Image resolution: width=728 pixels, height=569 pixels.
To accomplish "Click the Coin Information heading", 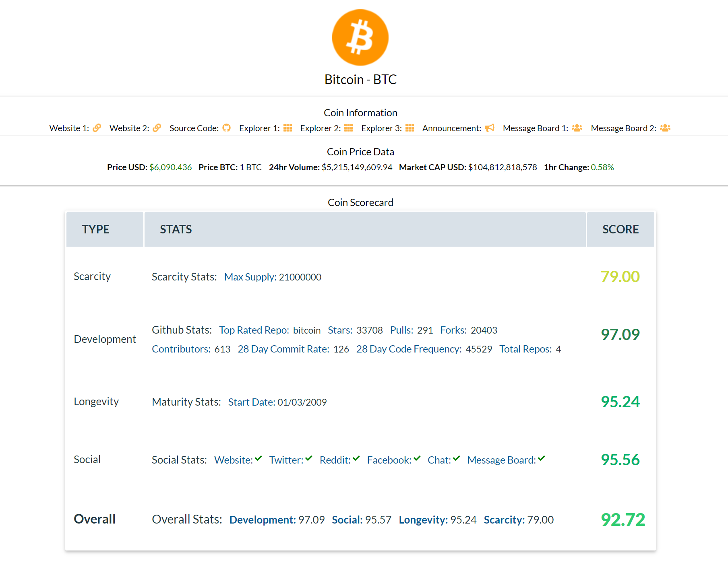I will point(361,113).
